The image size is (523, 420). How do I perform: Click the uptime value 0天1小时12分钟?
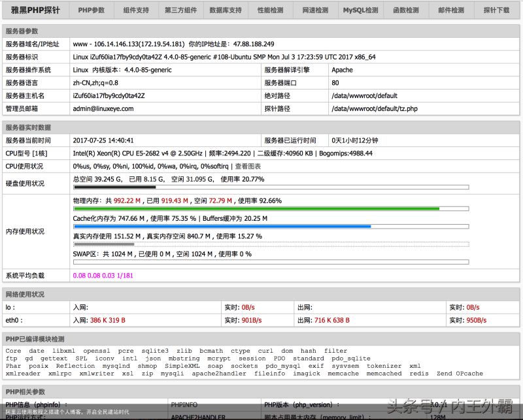[x=355, y=140]
